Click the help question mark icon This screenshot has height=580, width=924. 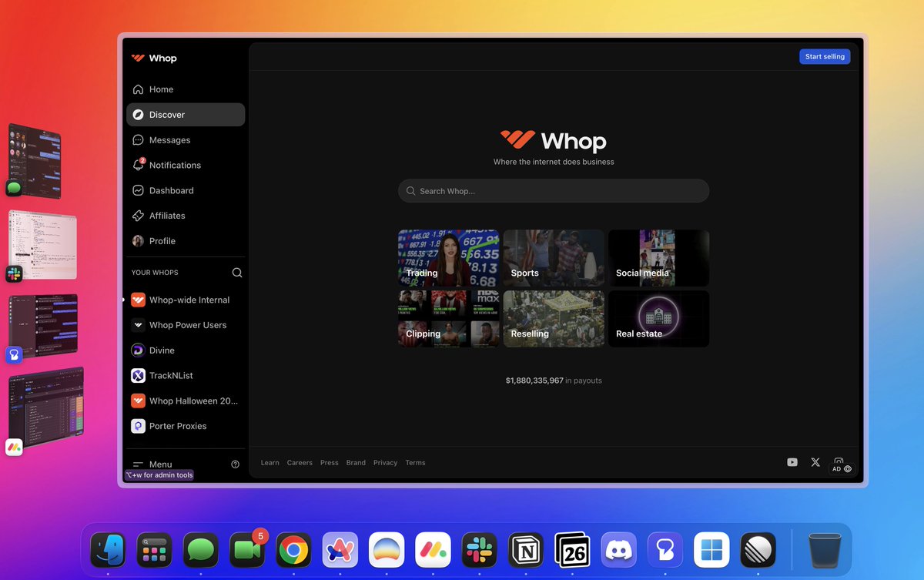pos(236,464)
